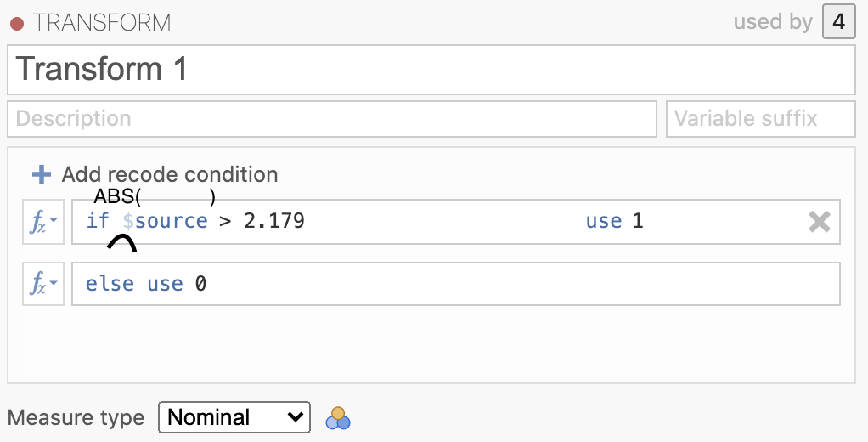868x442 pixels.
Task: Focus the Transform 1 name field
Action: pyautogui.click(x=431, y=70)
